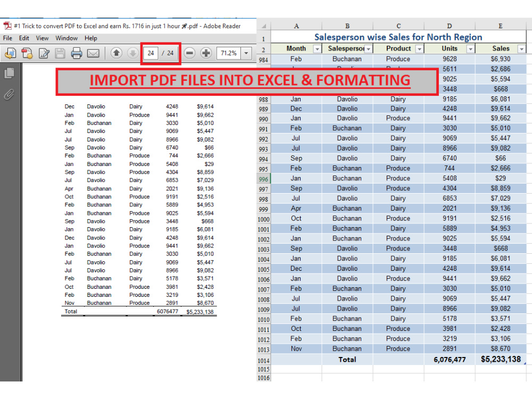Click units value 9628 in Excel row 984
Screen dimensions: 532x399
point(450,59)
